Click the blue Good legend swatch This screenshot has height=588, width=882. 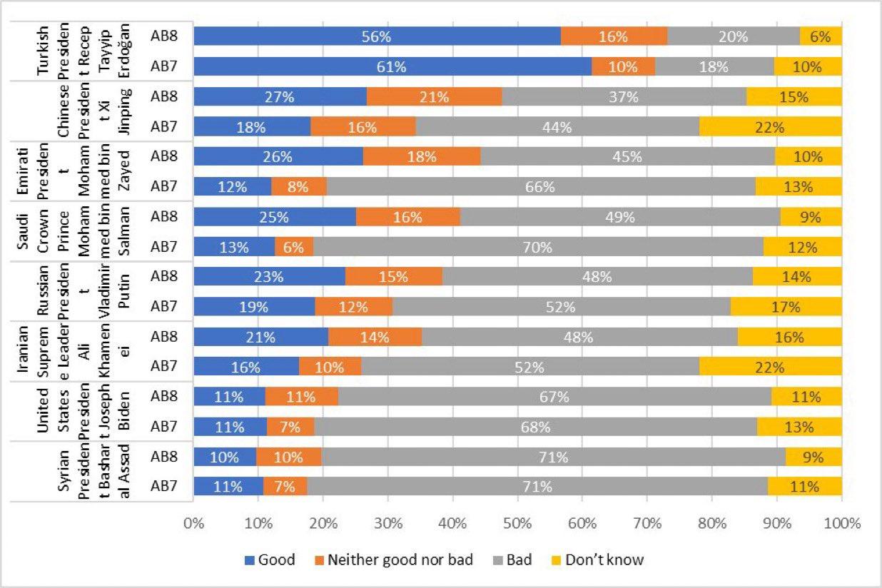(x=249, y=560)
